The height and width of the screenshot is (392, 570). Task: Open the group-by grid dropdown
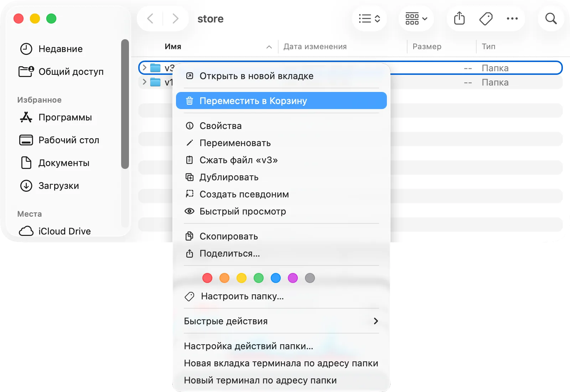416,19
